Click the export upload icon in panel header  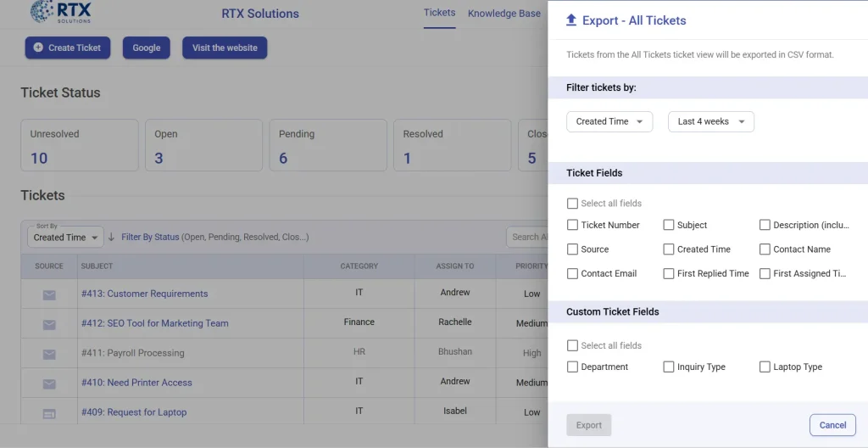coord(571,20)
